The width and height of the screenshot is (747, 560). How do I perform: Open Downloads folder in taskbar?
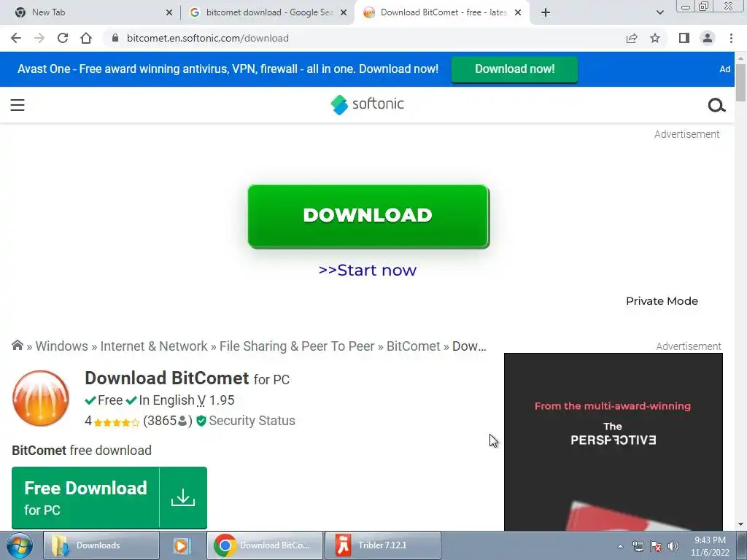(101, 545)
